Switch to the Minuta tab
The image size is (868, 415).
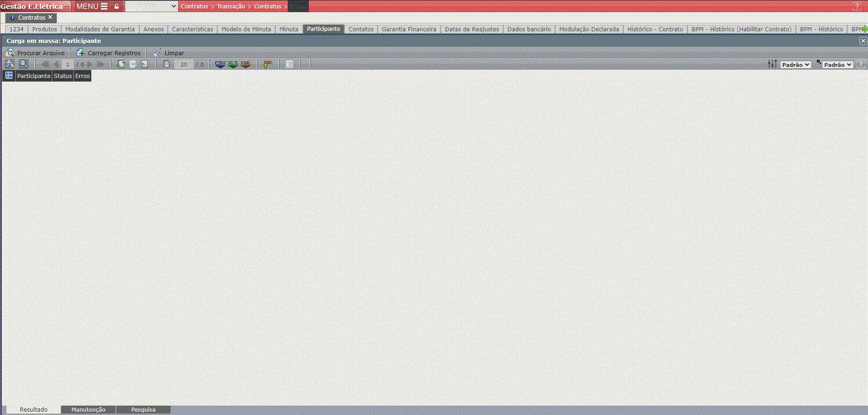289,29
